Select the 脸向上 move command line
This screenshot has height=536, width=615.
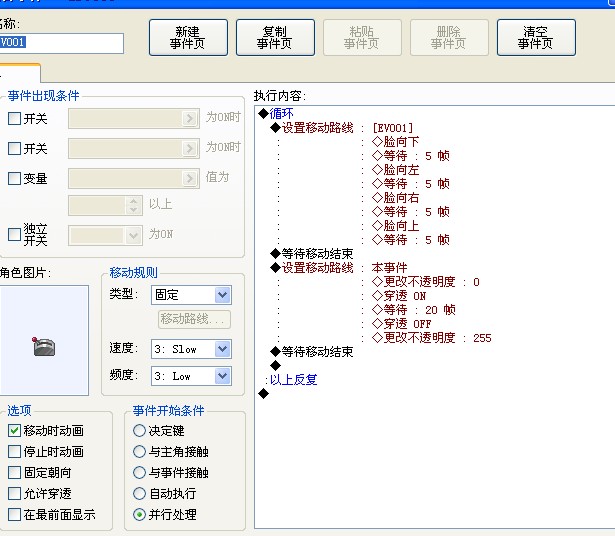(395, 226)
